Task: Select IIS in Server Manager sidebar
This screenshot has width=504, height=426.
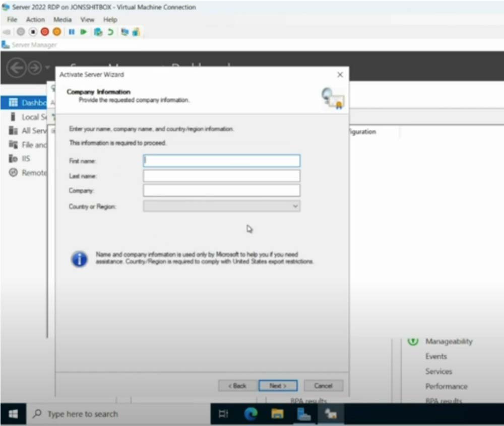Action: pos(26,159)
